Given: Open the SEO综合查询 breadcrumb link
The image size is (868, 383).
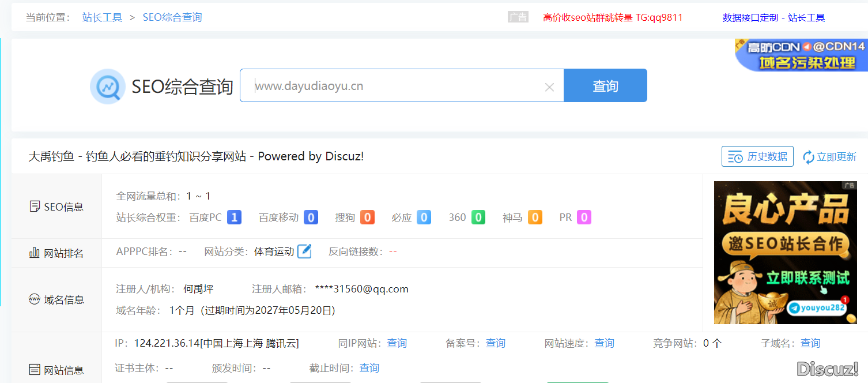Looking at the screenshot, I should pyautogui.click(x=172, y=17).
